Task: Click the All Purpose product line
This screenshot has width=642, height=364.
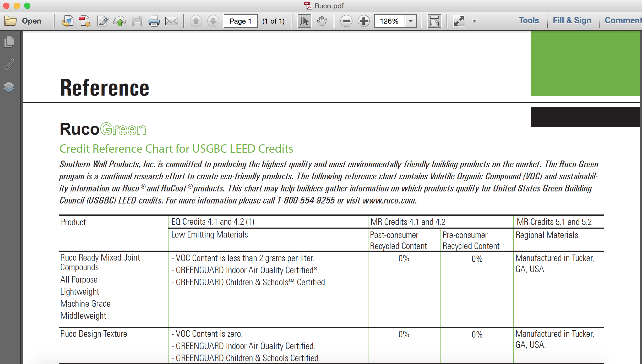Action: (x=79, y=280)
